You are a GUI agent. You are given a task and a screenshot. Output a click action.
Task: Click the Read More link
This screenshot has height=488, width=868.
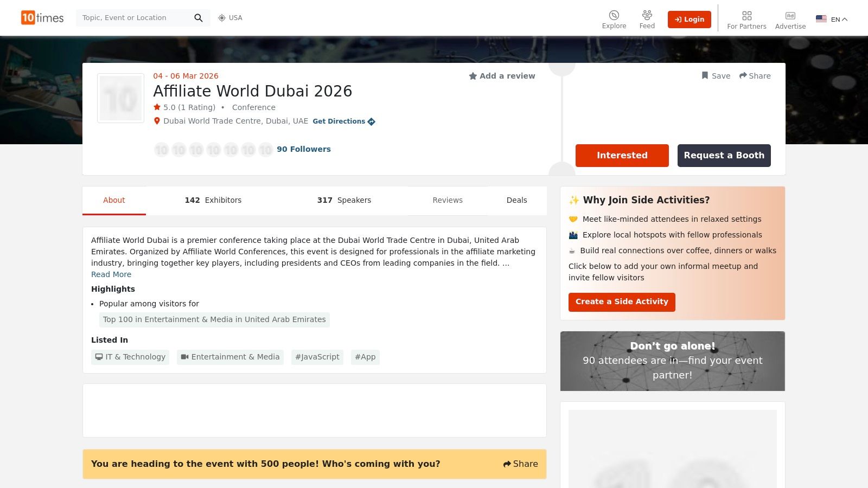[111, 274]
